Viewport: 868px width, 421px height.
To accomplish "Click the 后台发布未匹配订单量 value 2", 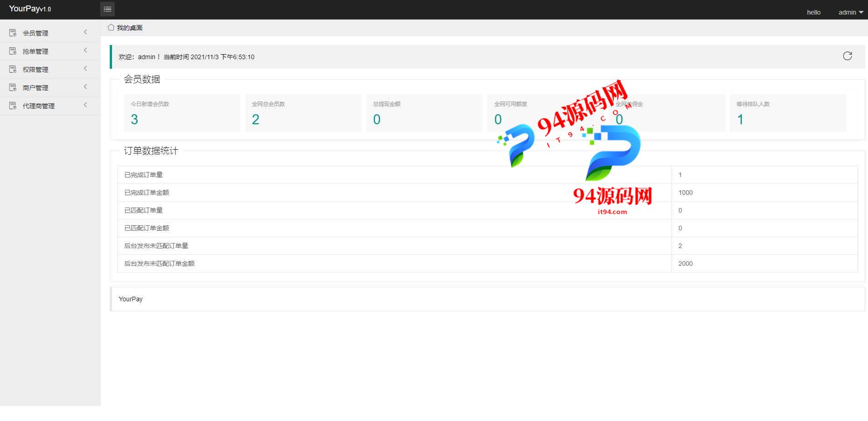I will click(x=680, y=246).
